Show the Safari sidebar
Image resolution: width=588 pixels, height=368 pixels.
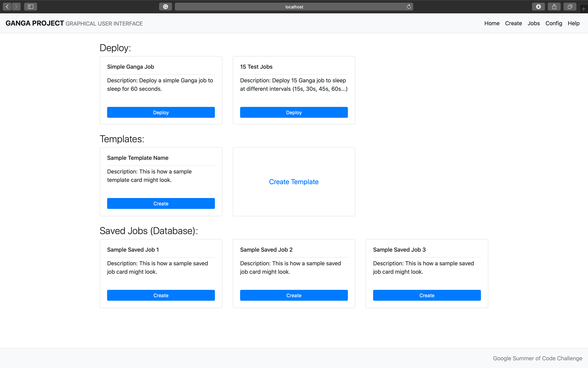(x=31, y=7)
